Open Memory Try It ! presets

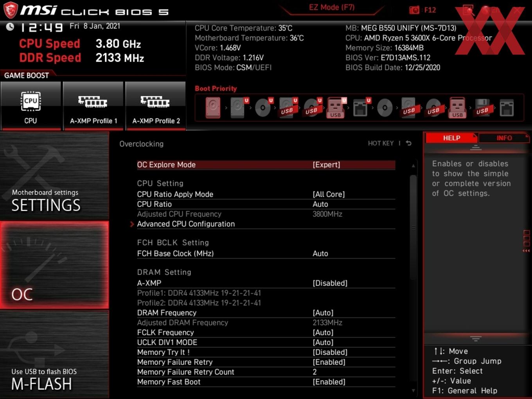pos(266,352)
